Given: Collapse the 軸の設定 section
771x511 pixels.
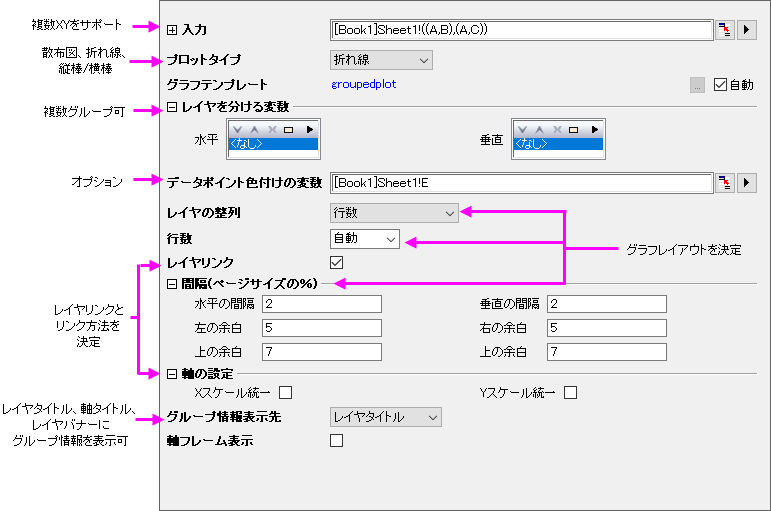Looking at the screenshot, I should click(172, 374).
